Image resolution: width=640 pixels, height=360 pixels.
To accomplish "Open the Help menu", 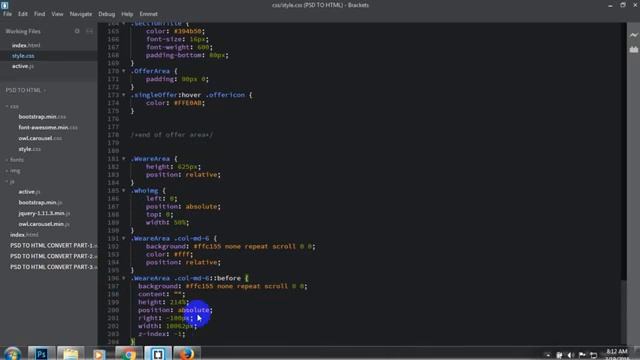I will [127, 14].
